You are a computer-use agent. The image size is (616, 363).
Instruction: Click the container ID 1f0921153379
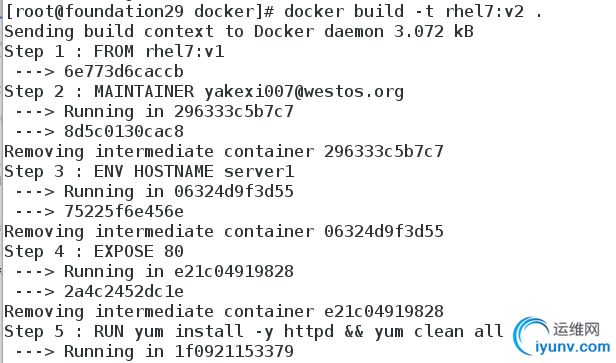click(234, 352)
